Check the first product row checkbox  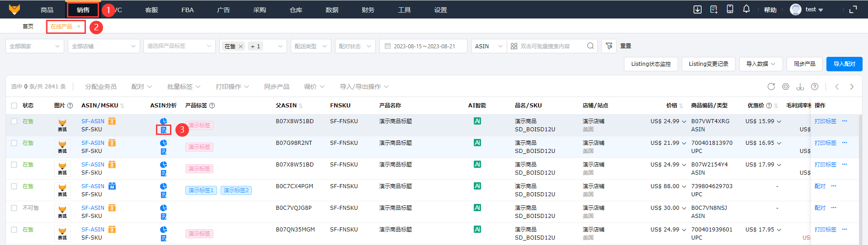point(14,121)
